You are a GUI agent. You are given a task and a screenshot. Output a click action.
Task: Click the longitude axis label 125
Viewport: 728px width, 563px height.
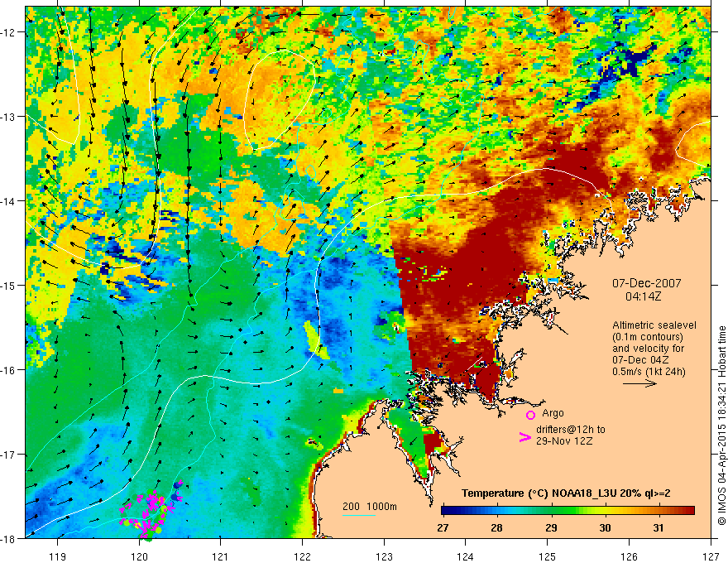[x=548, y=556]
